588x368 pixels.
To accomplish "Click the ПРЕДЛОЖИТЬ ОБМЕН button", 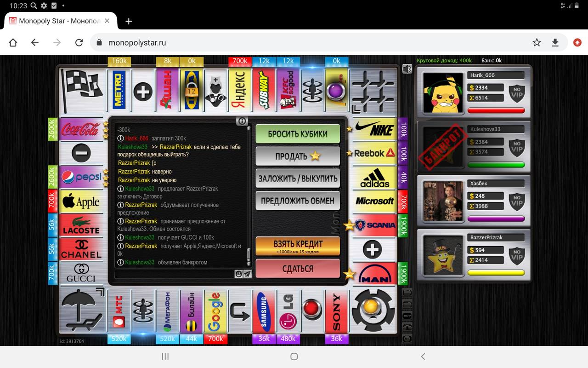I will coord(298,201).
